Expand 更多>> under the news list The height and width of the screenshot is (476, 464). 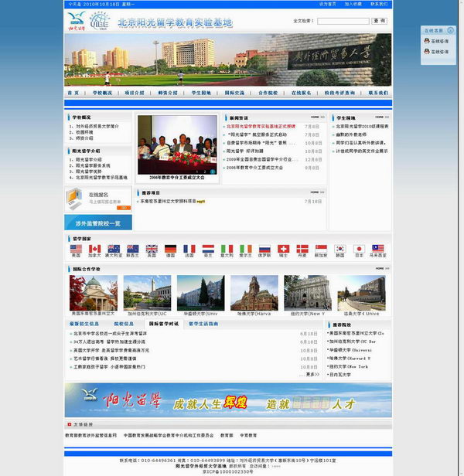(x=312, y=374)
